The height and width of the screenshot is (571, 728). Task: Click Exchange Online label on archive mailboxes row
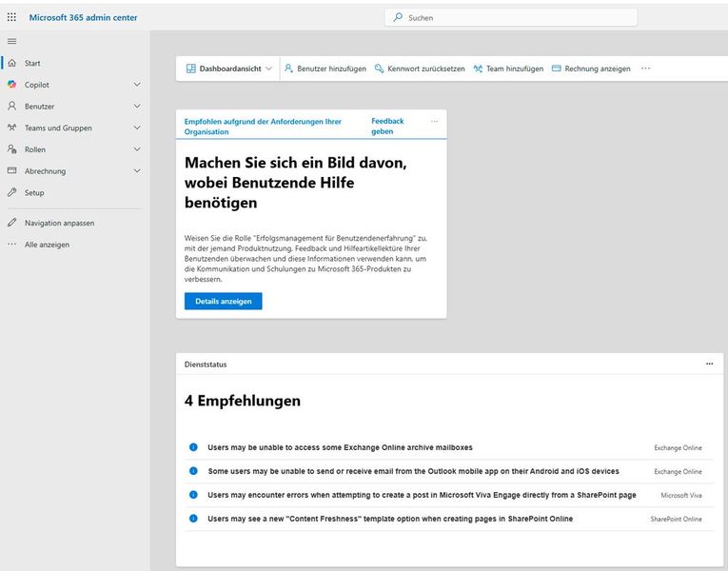tap(678, 448)
